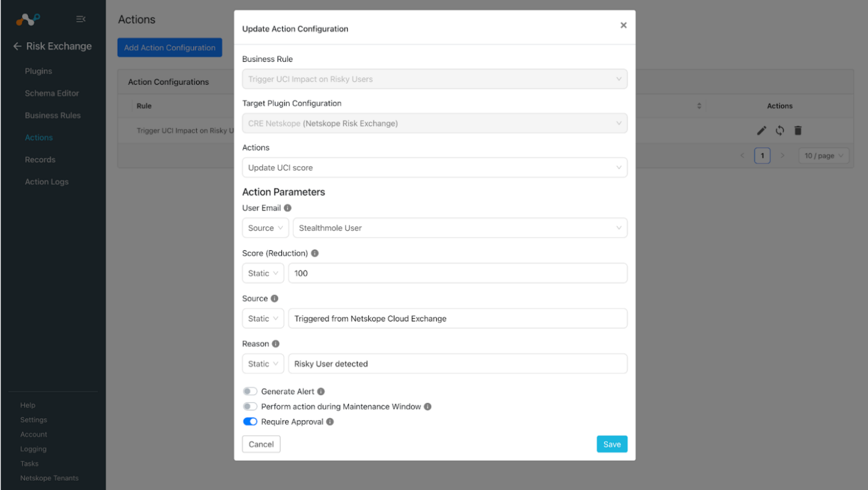This screenshot has width=868, height=490.
Task: Click the Action Parameters heading
Action: point(284,192)
